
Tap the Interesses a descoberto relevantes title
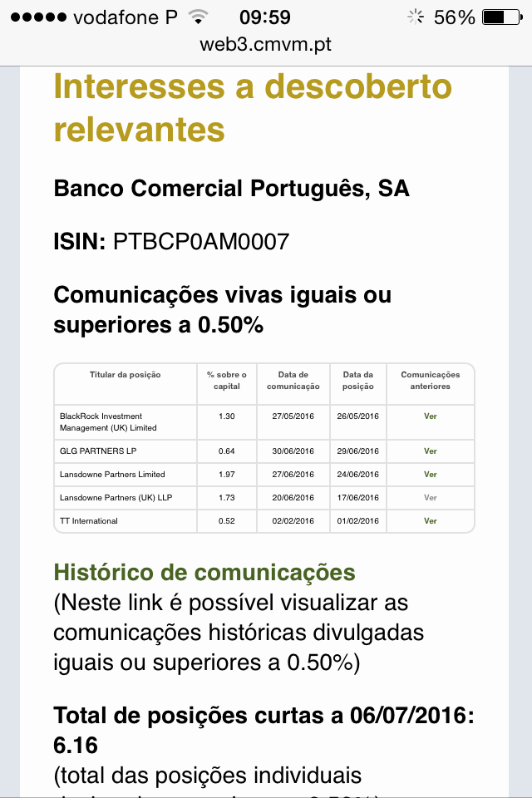(253, 108)
